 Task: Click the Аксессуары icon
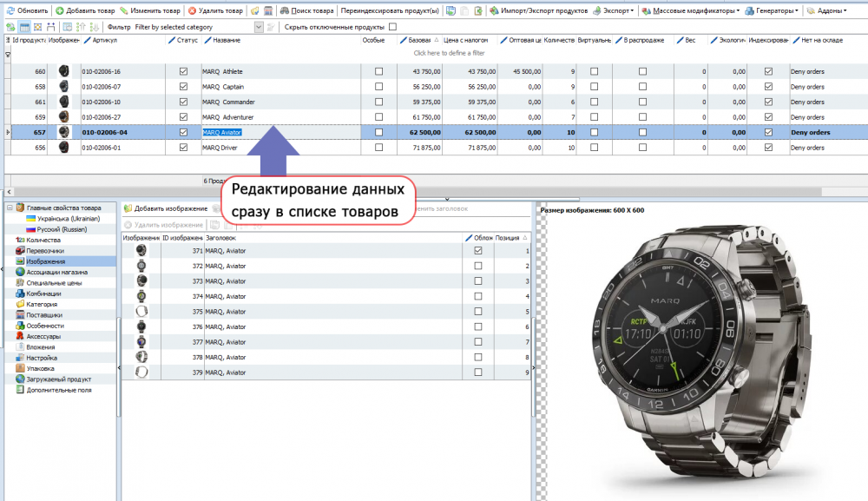[x=20, y=336]
